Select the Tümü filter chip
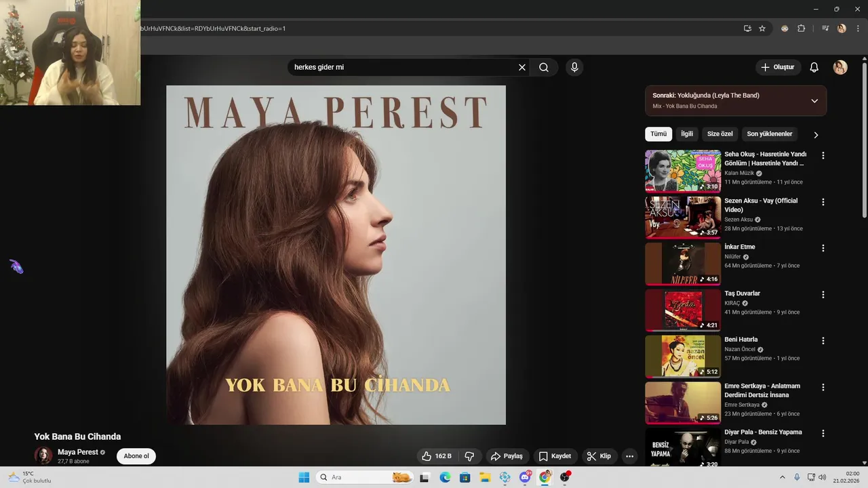Image resolution: width=868 pixels, height=488 pixels. click(x=658, y=134)
